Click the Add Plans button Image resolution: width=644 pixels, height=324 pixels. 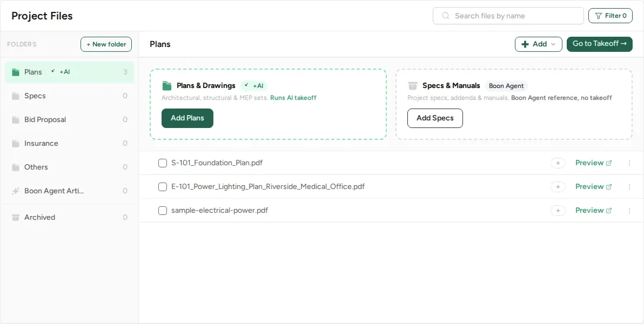pyautogui.click(x=187, y=118)
